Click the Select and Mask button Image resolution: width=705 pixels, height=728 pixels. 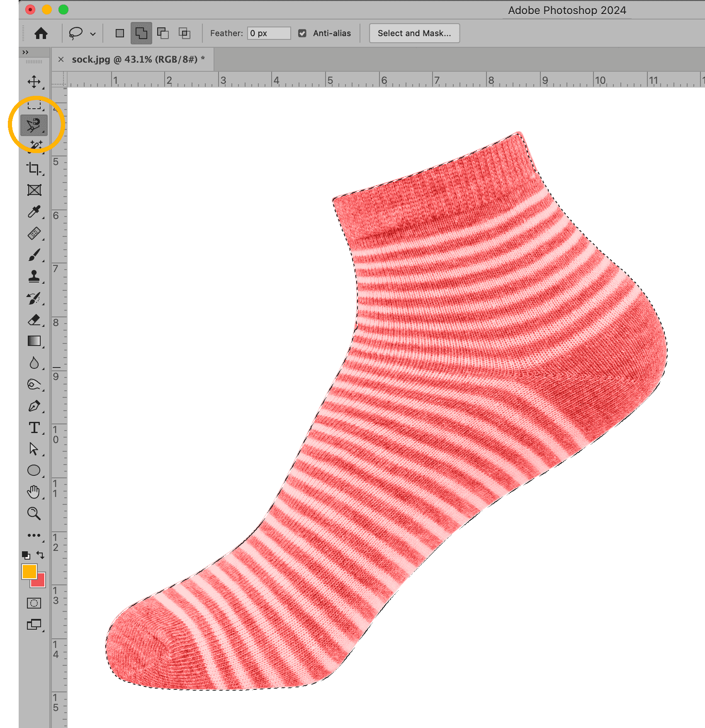pyautogui.click(x=414, y=33)
